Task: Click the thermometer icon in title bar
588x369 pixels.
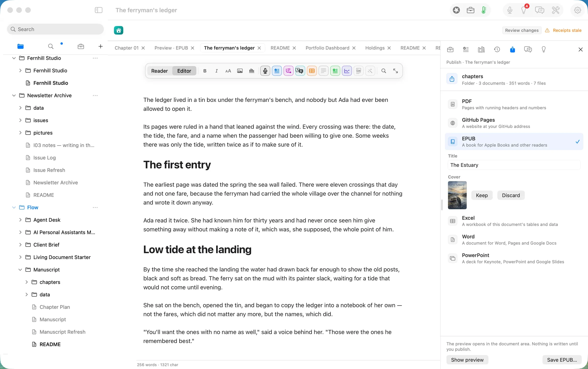Action: point(484,10)
